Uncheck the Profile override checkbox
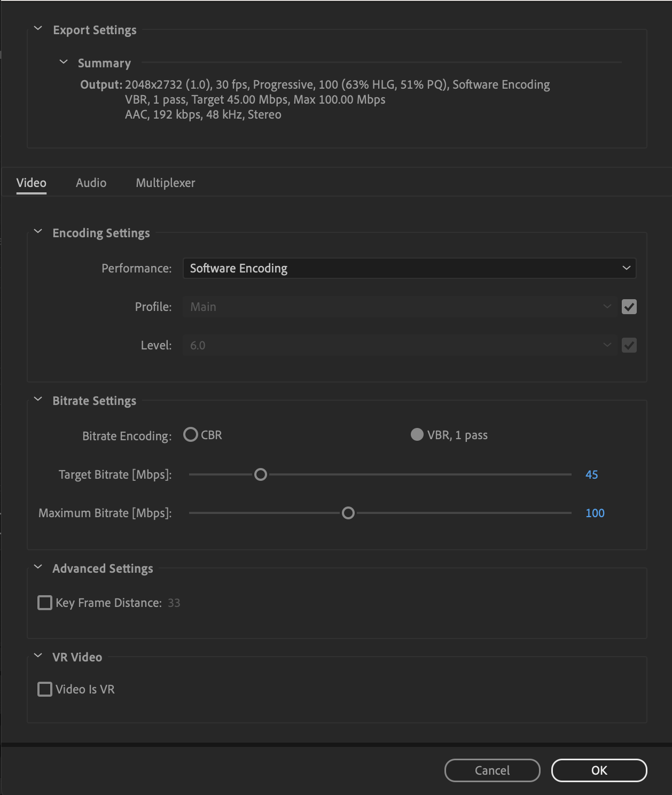This screenshot has width=672, height=795. (x=629, y=307)
